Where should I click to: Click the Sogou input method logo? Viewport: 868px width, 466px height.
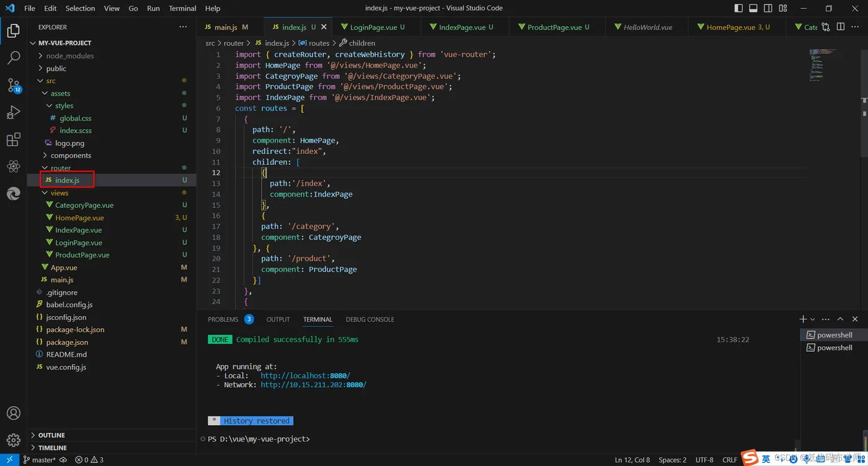pos(750,459)
